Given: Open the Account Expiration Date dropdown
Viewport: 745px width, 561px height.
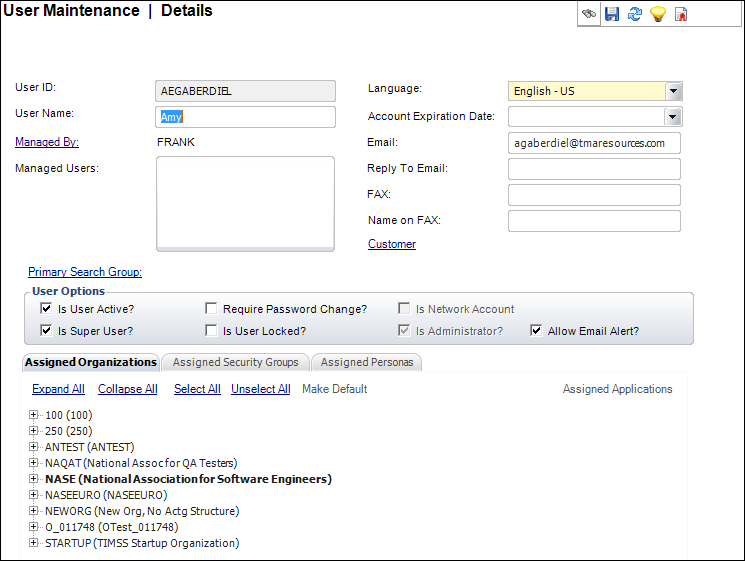Looking at the screenshot, I should (x=673, y=117).
